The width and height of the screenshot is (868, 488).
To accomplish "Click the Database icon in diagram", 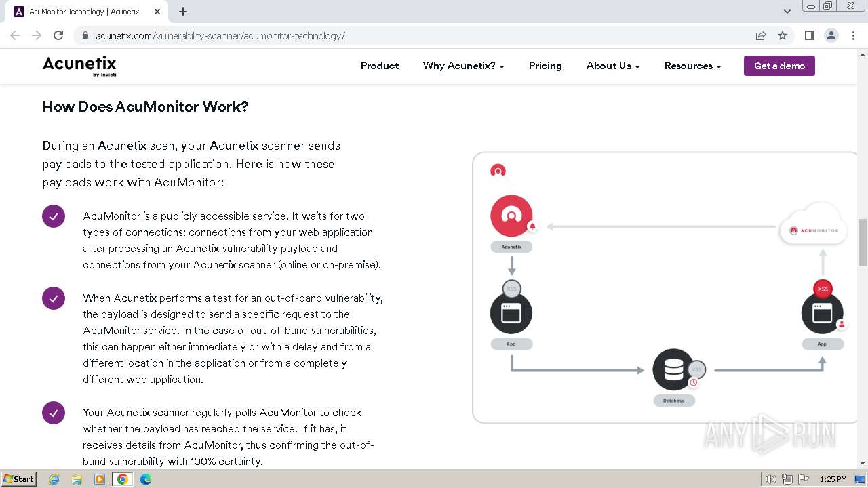I will point(673,369).
